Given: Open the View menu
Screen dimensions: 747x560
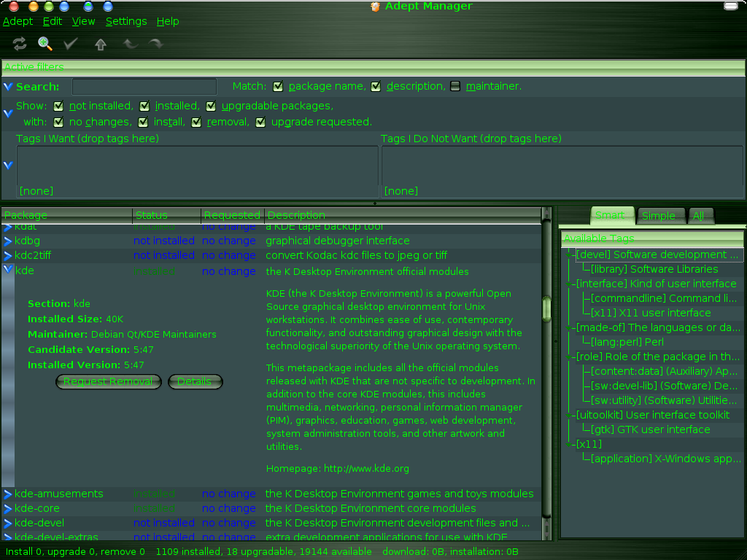Looking at the screenshot, I should [x=83, y=21].
